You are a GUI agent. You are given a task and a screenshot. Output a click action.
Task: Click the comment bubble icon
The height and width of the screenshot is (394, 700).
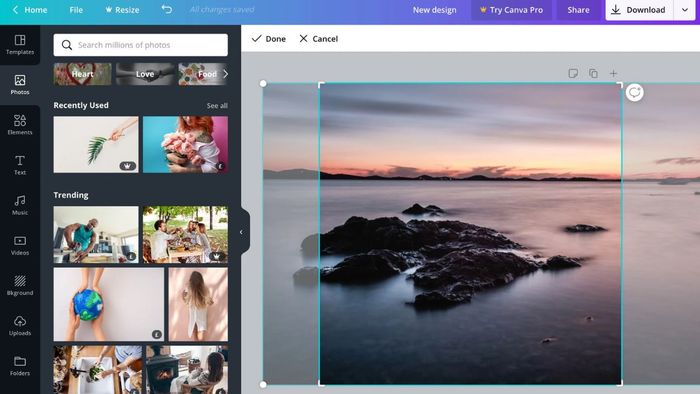coord(634,92)
